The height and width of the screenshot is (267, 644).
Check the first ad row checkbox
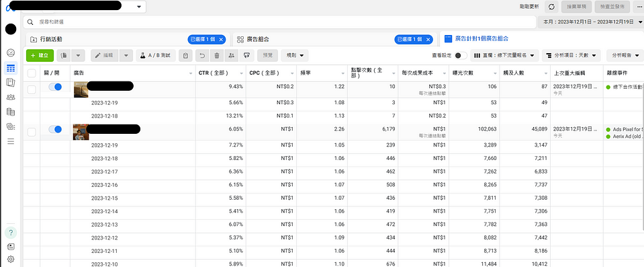click(x=32, y=89)
